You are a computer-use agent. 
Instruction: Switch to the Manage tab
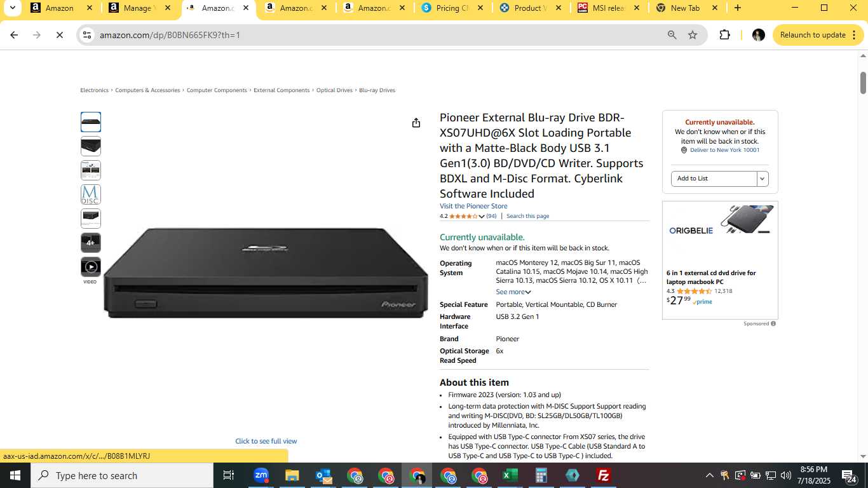click(x=140, y=8)
